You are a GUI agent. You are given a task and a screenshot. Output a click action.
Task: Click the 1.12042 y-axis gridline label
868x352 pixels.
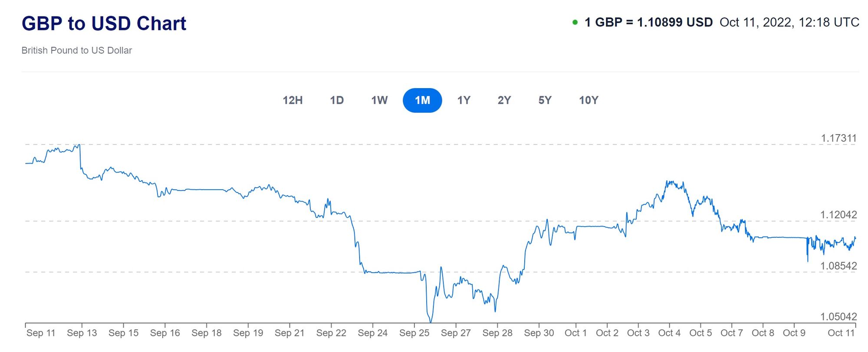tap(838, 215)
